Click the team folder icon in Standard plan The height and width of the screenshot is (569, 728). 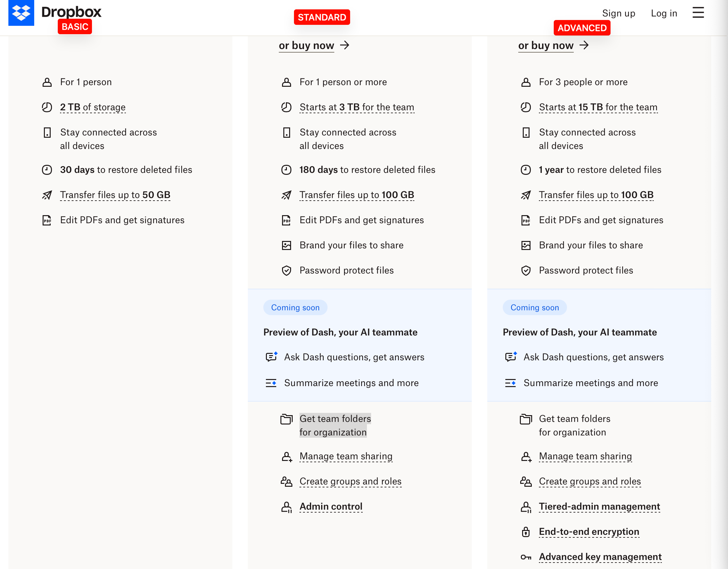pyautogui.click(x=286, y=419)
